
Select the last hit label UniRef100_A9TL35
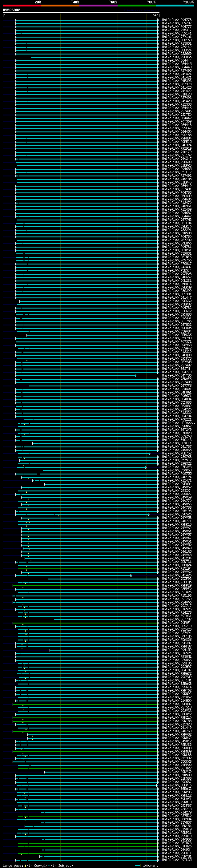click(x=176, y=860)
